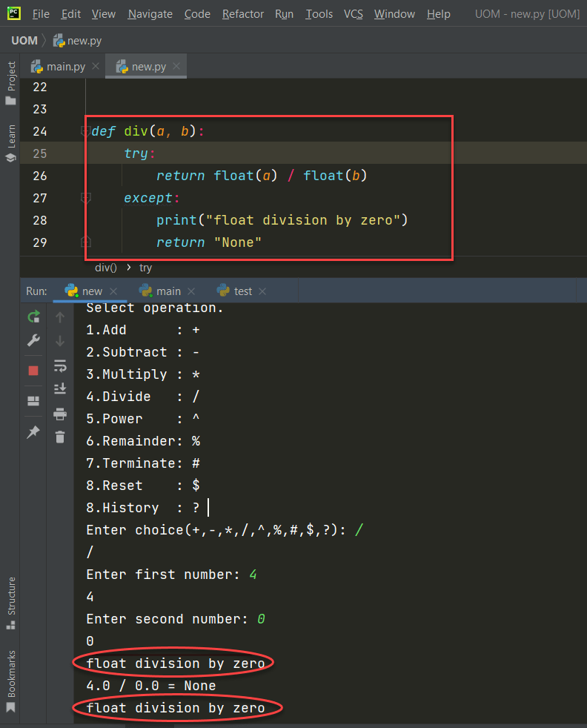Open the Bookmarks tool window from the sidebar
The height and width of the screenshot is (728, 587).
click(x=10, y=681)
